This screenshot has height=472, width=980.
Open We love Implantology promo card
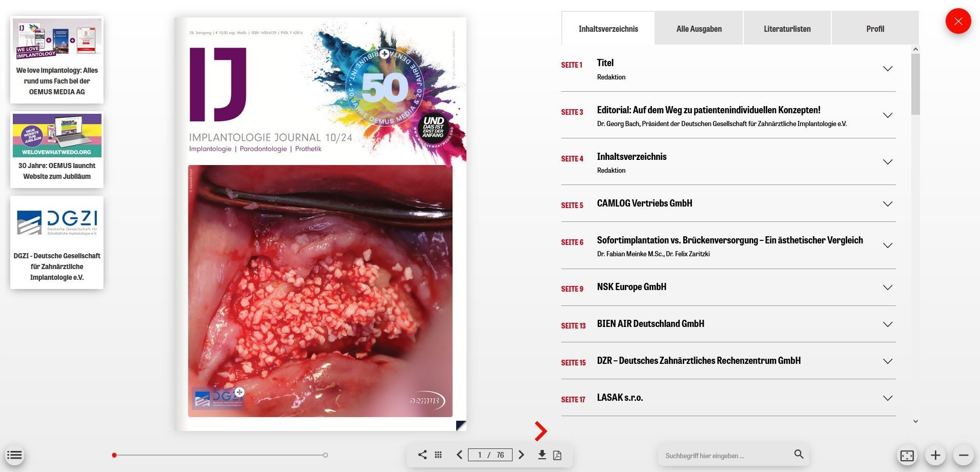[57, 60]
